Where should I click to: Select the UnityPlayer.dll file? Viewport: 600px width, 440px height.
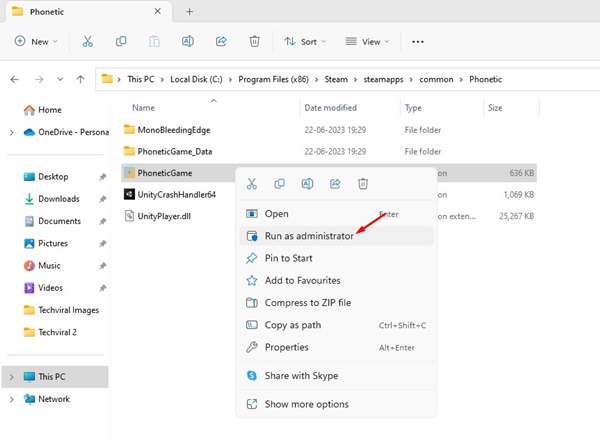[164, 216]
